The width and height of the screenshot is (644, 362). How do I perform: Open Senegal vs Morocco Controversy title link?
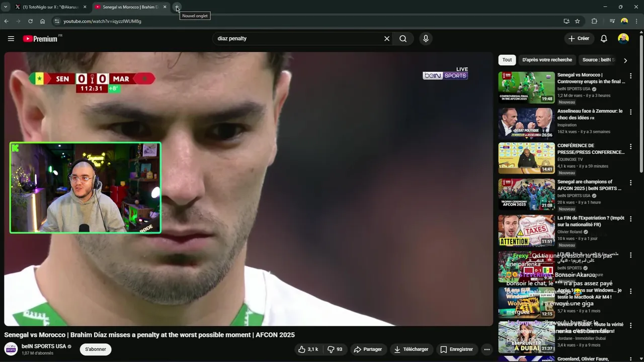pyautogui.click(x=591, y=78)
